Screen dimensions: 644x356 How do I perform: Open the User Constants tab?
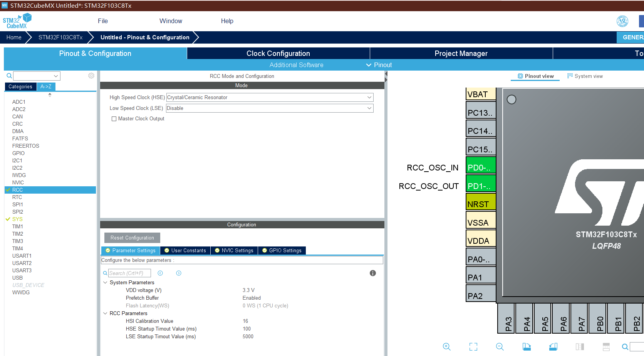tap(185, 251)
